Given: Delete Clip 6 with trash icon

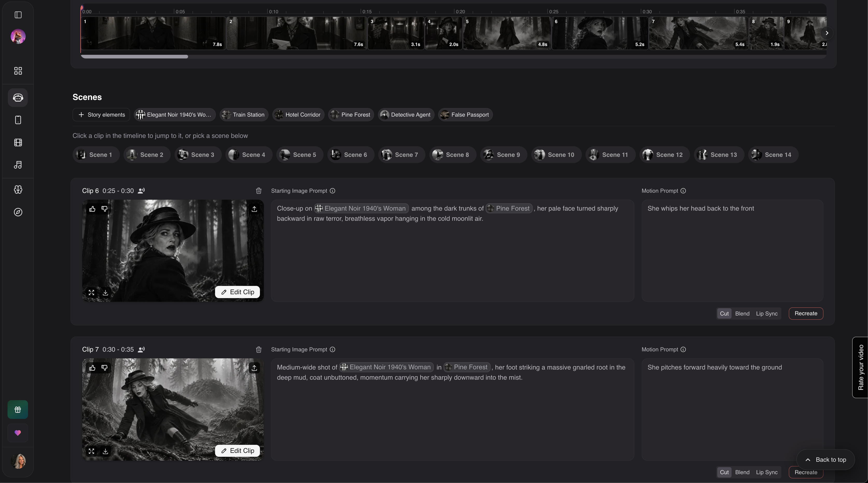Looking at the screenshot, I should [258, 191].
